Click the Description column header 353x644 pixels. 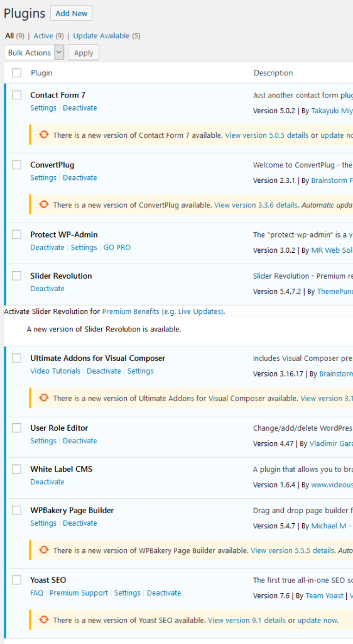273,73
